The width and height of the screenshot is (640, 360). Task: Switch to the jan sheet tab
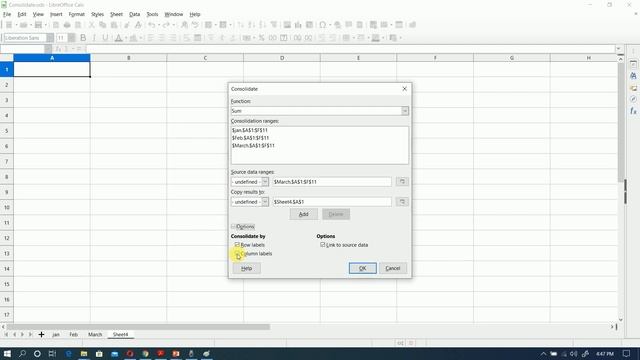pyautogui.click(x=56, y=335)
